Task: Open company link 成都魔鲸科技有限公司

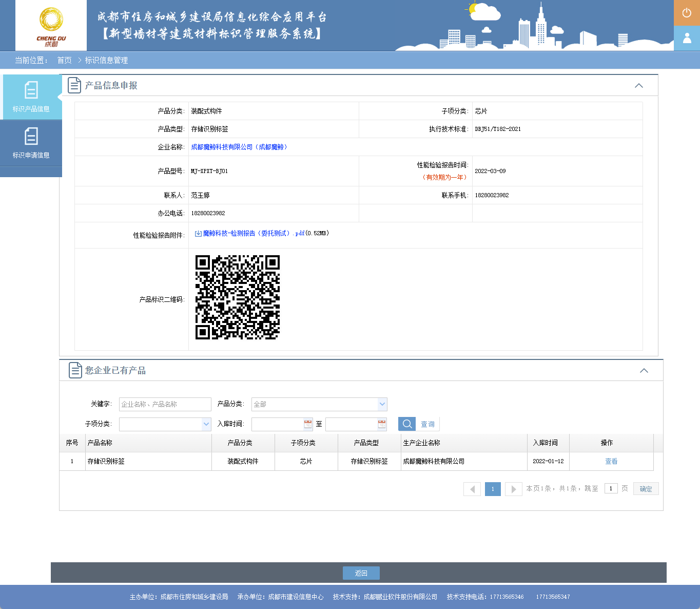Action: click(x=240, y=147)
